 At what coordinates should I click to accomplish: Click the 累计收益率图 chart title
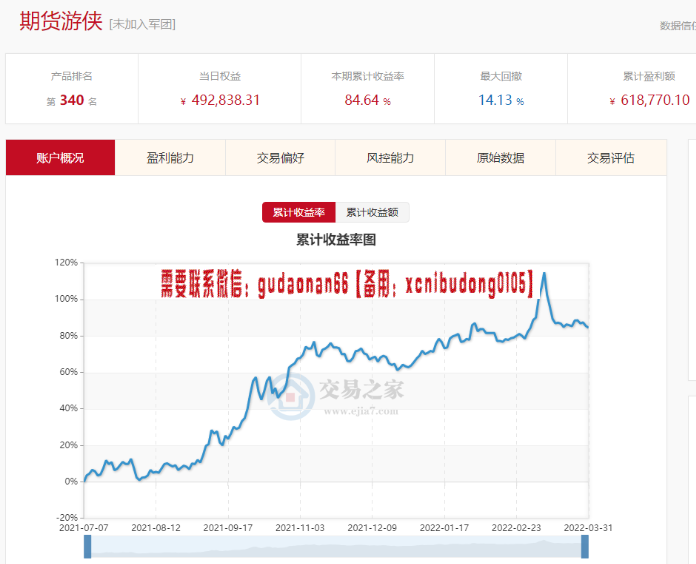tap(336, 240)
